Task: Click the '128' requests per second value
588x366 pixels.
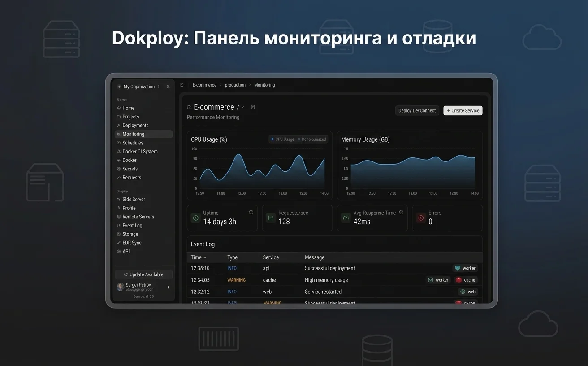Action: [x=284, y=222]
